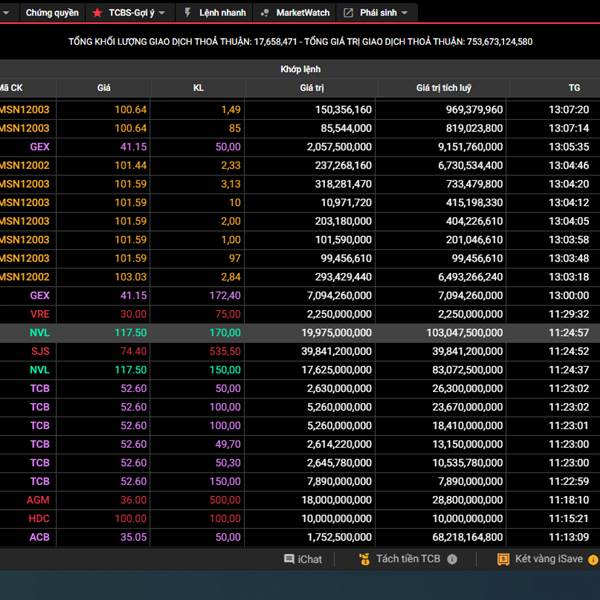
Task: Expand the Phái sinh dropdown arrow
Action: 406,13
